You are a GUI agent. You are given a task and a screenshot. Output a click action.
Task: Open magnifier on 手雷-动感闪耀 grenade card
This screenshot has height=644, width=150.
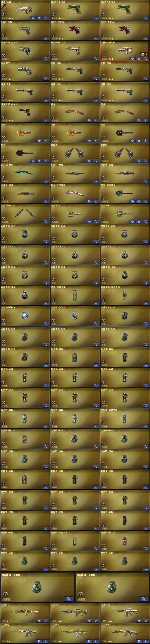tap(46, 324)
